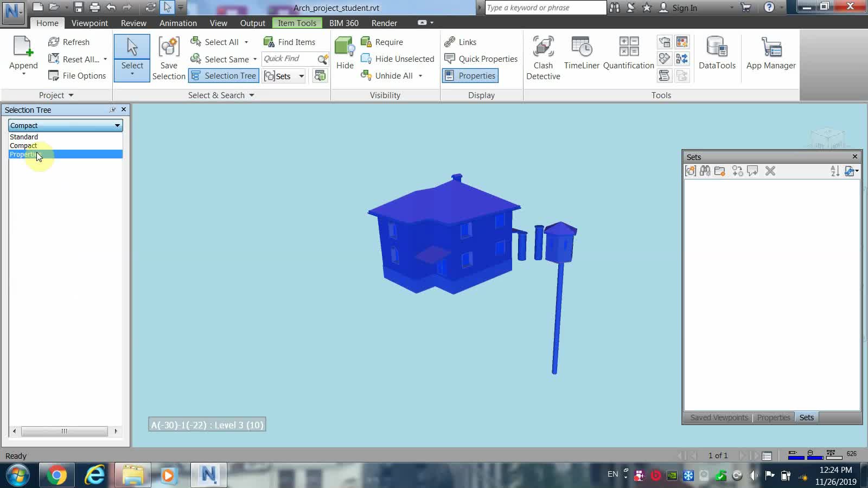Click the Append tool
This screenshot has width=868, height=488.
[x=23, y=55]
